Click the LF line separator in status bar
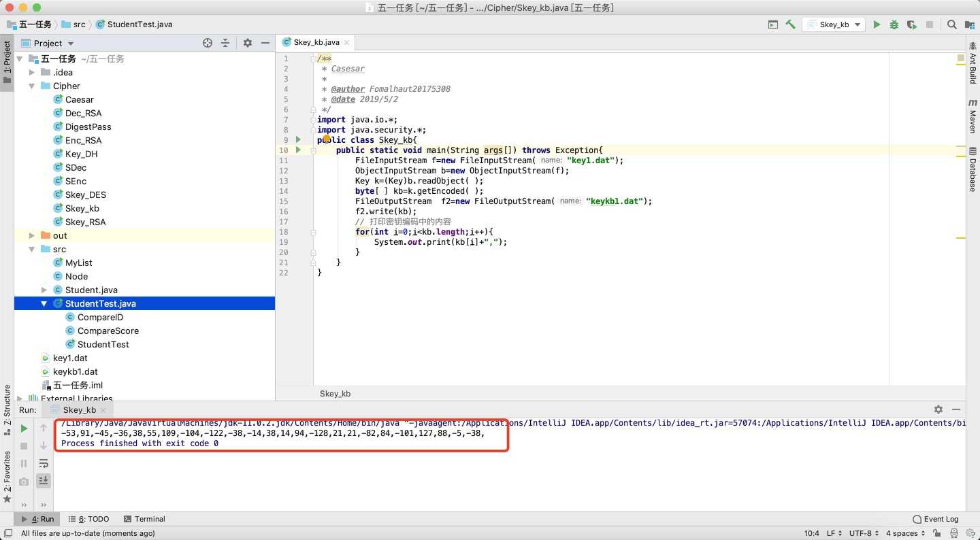 coord(834,533)
